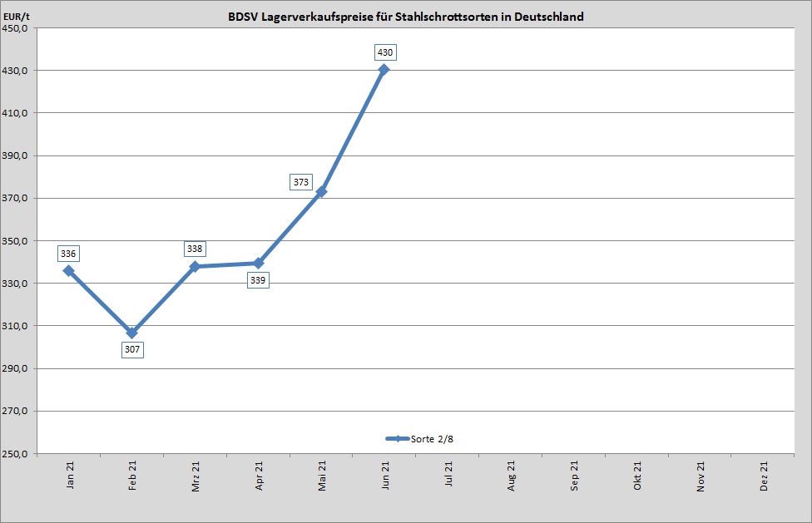Click the data label showing 430
The width and height of the screenshot is (812, 523).
(384, 52)
